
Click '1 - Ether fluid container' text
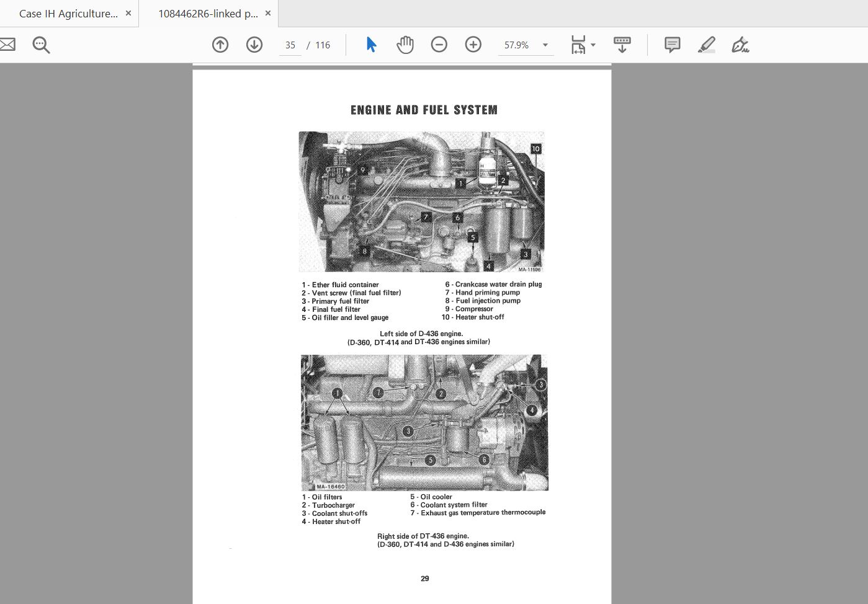tap(340, 285)
